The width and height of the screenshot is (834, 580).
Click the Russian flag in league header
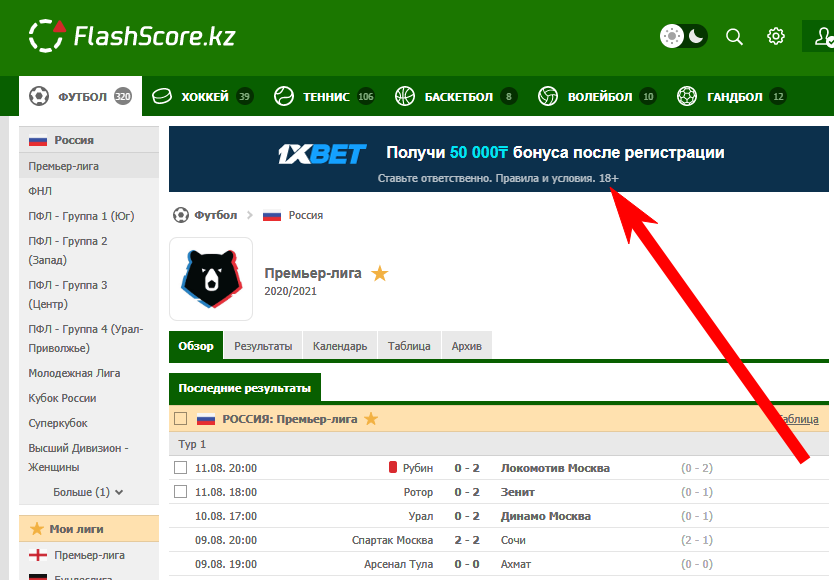206,419
